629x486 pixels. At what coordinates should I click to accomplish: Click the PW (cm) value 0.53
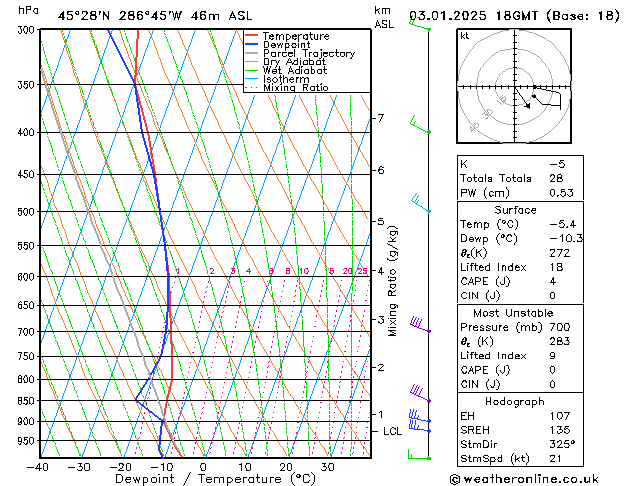[561, 192]
